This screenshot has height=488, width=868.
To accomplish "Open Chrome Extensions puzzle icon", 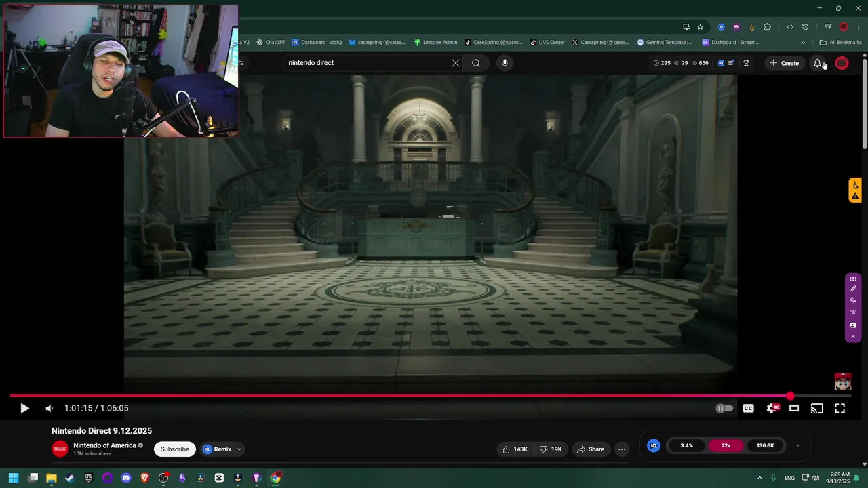I will (767, 27).
